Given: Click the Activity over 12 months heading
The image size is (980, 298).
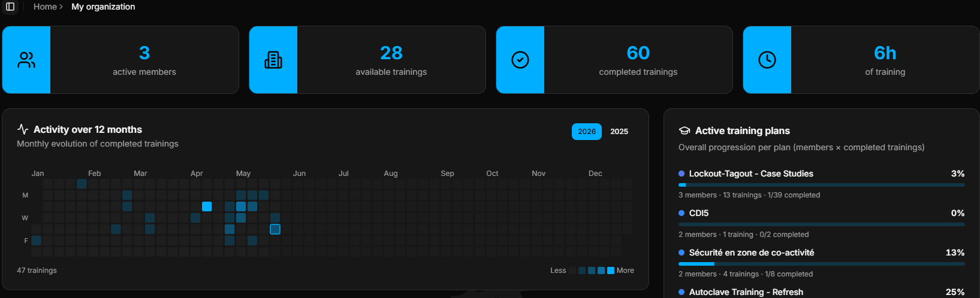Looking at the screenshot, I should click(88, 129).
